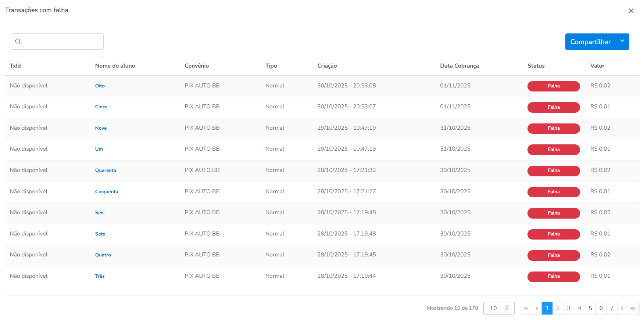Sort by the Valor column header

click(597, 66)
